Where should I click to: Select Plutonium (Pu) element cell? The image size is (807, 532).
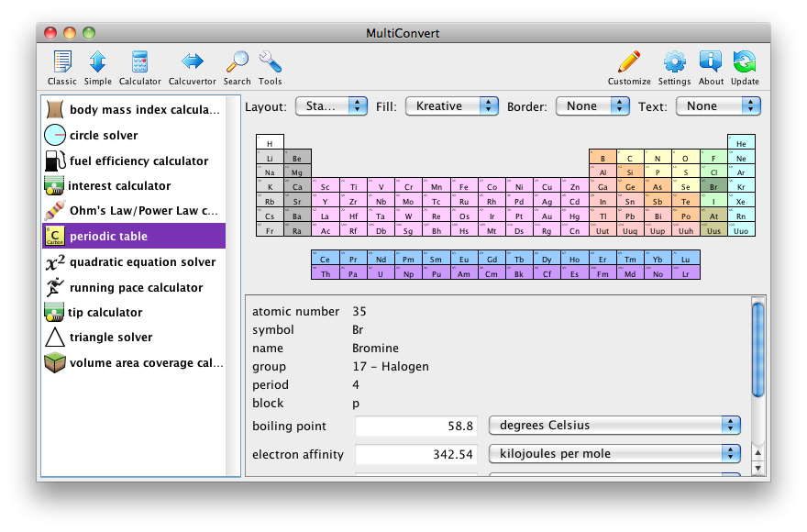(437, 273)
